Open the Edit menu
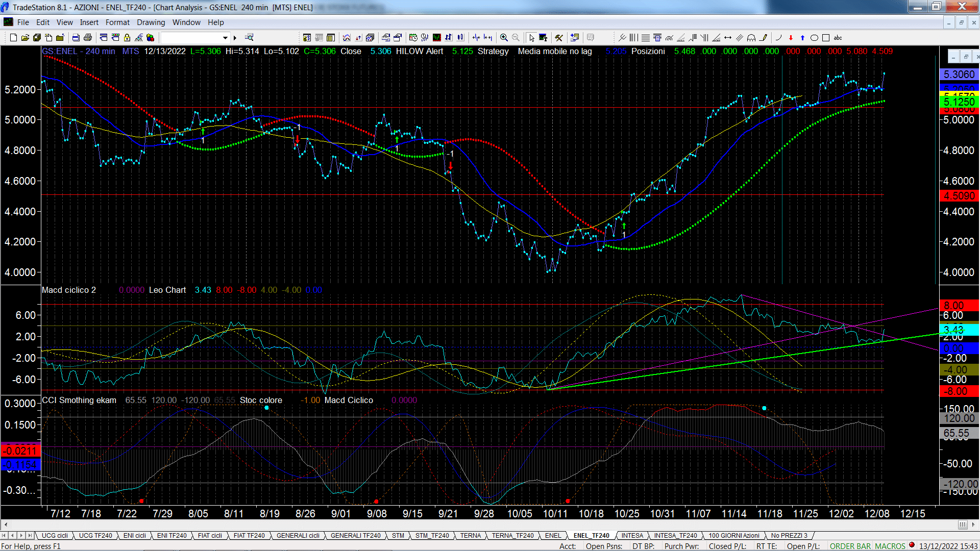 pos(43,22)
